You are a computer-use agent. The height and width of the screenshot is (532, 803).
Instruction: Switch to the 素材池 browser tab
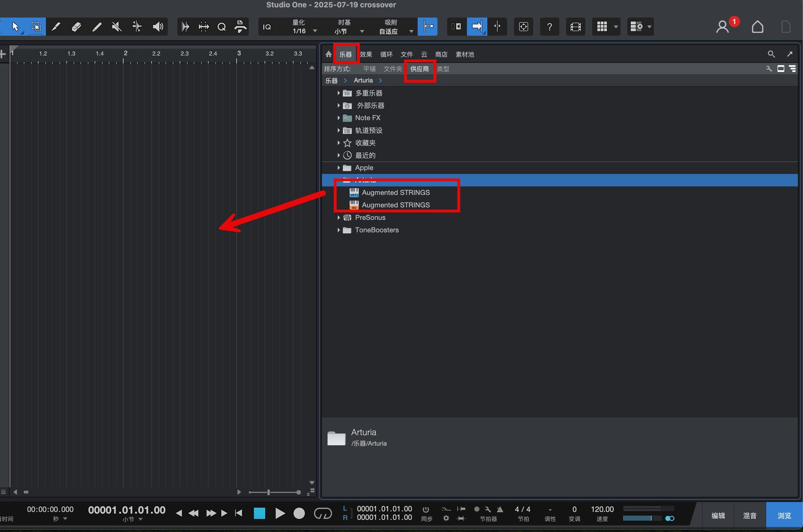465,54
